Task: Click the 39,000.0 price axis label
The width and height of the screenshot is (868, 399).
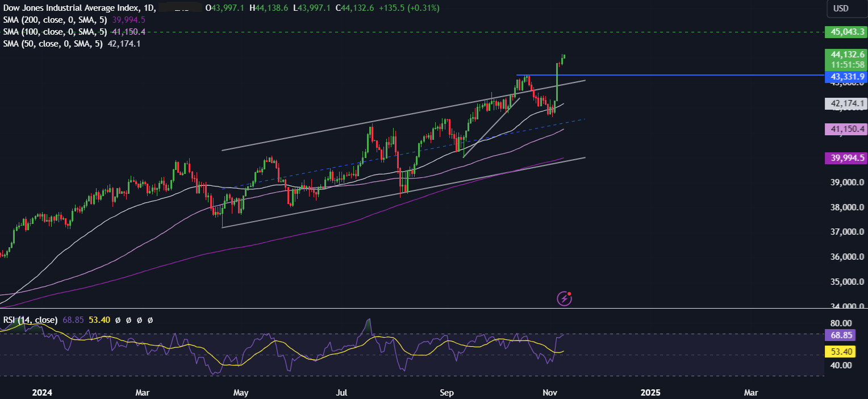Action: tap(846, 182)
